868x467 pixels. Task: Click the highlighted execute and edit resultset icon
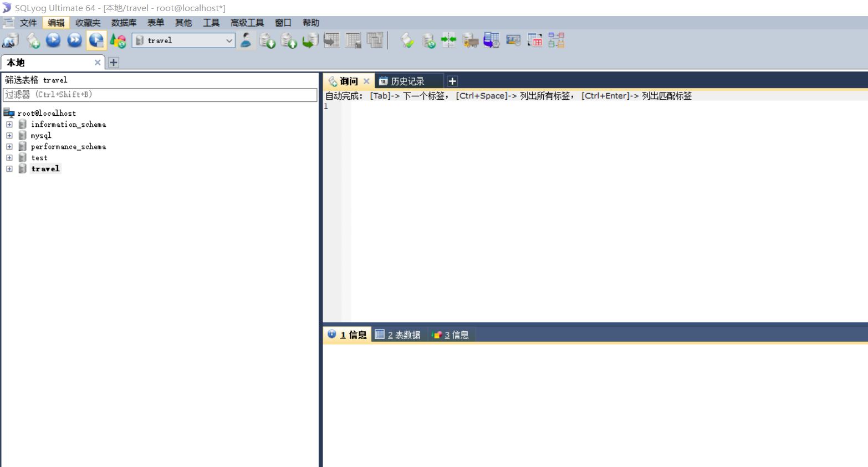[96, 40]
